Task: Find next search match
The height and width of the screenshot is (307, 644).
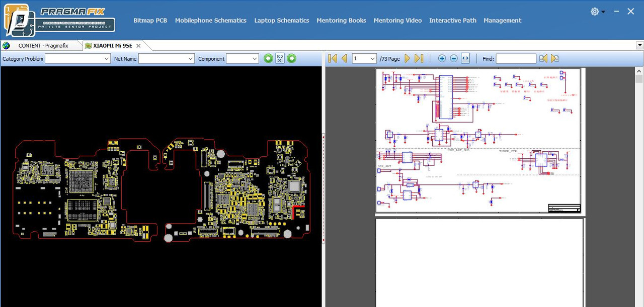Action: click(x=555, y=58)
